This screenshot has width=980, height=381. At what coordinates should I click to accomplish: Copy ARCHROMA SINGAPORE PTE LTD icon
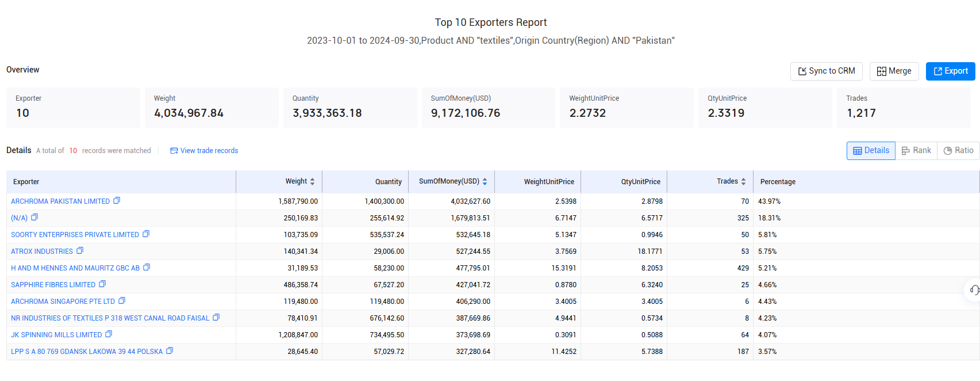click(x=122, y=301)
